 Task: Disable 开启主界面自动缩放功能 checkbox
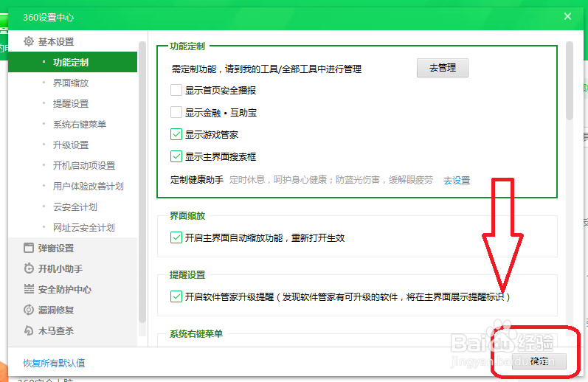coord(176,237)
